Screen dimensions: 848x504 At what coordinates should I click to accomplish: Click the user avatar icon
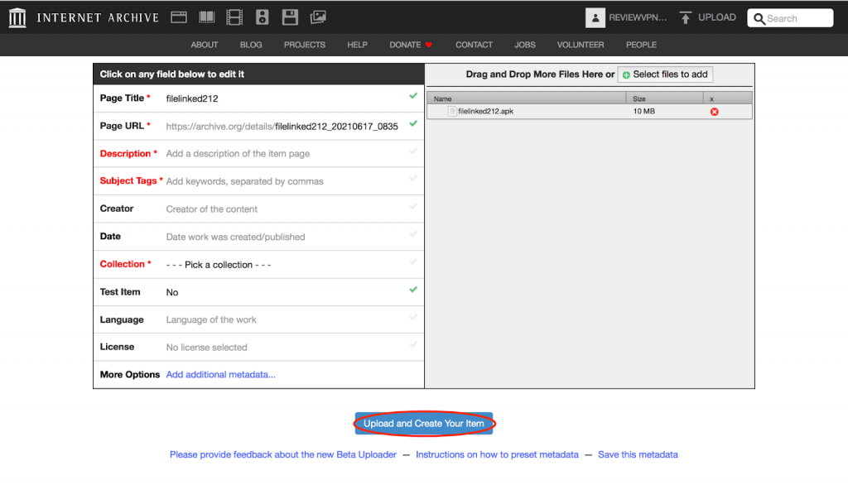595,18
